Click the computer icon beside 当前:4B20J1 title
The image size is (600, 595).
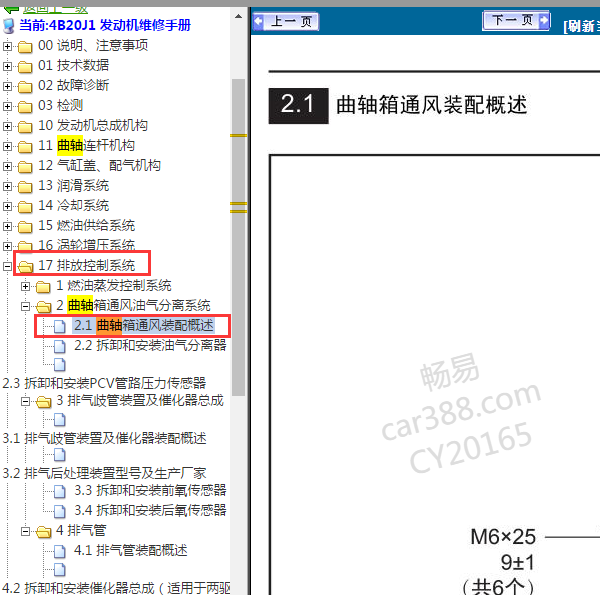[x=9, y=26]
